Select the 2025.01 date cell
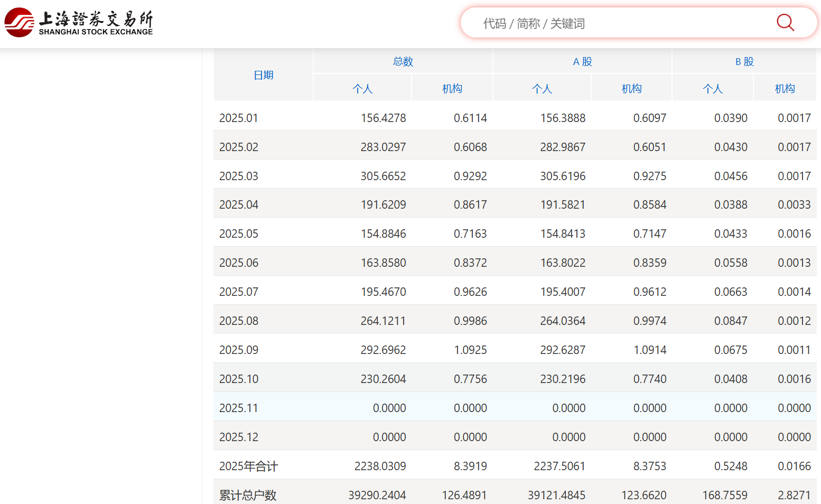 click(x=239, y=118)
